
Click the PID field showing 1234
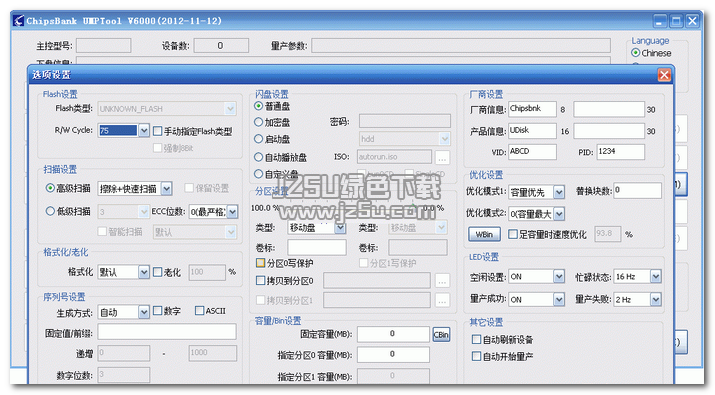coord(621,151)
